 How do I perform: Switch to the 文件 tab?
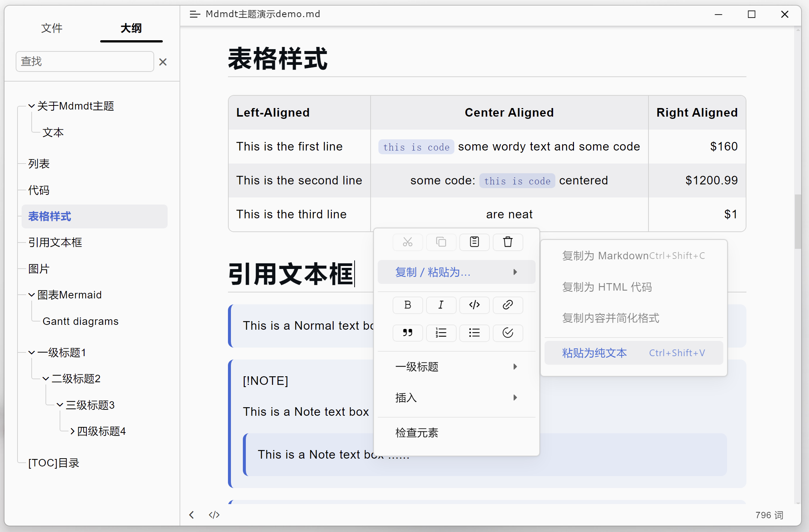pyautogui.click(x=52, y=28)
